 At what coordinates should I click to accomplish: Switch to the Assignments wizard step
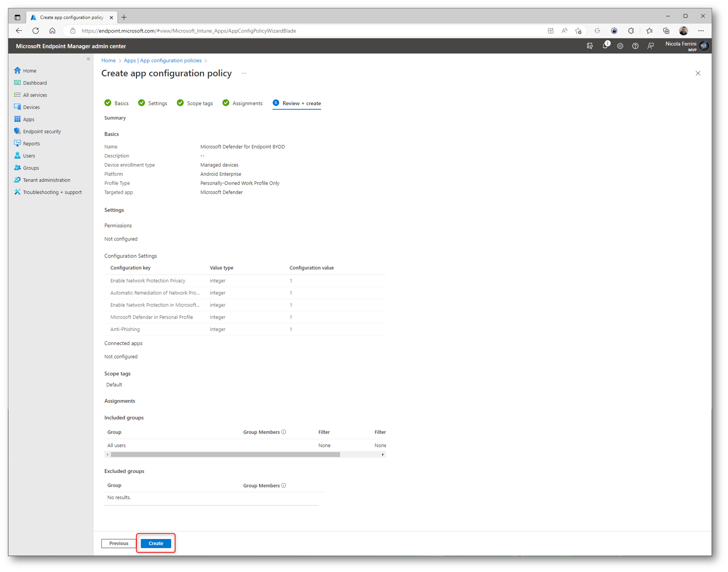click(243, 103)
